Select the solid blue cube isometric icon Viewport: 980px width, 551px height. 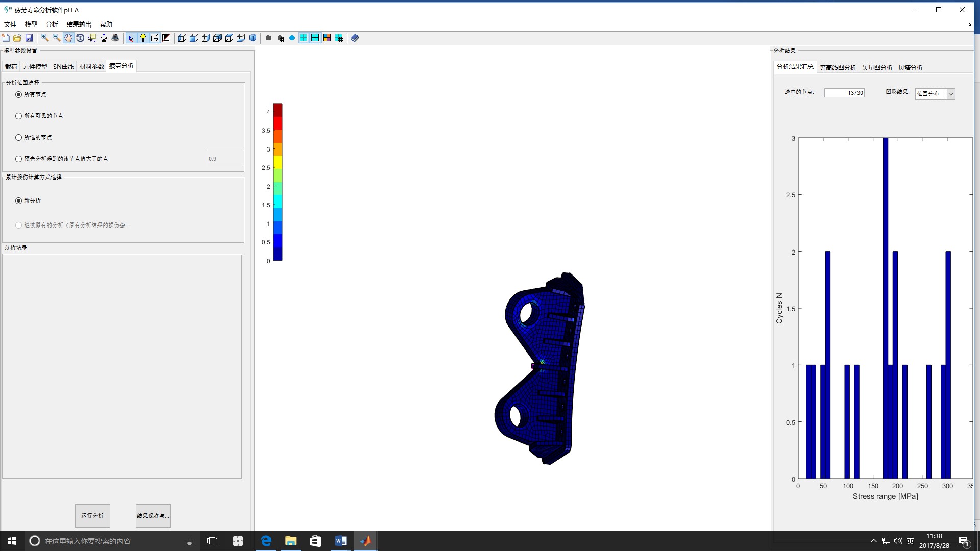tap(253, 38)
